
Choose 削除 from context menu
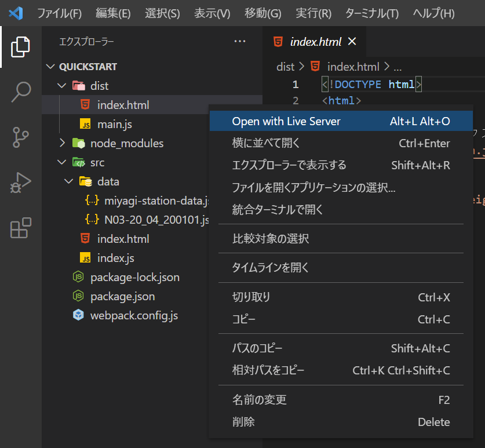(x=341, y=422)
